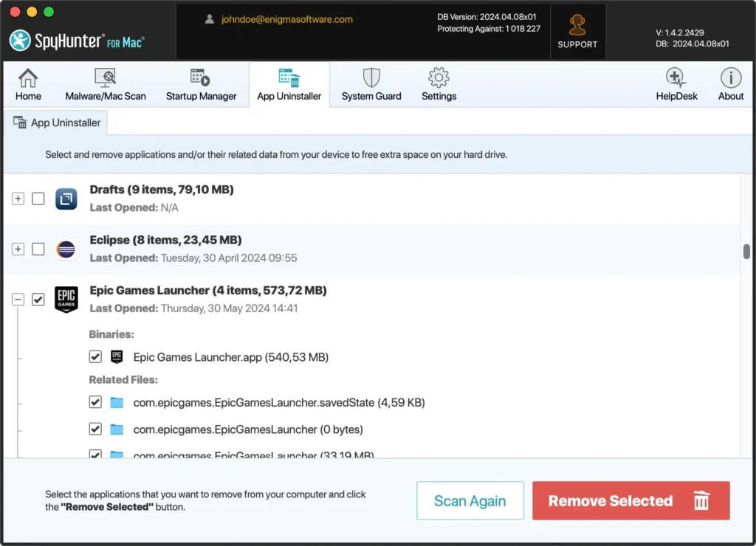Click the Binaries: section label
Image resolution: width=756 pixels, height=546 pixels.
(111, 334)
